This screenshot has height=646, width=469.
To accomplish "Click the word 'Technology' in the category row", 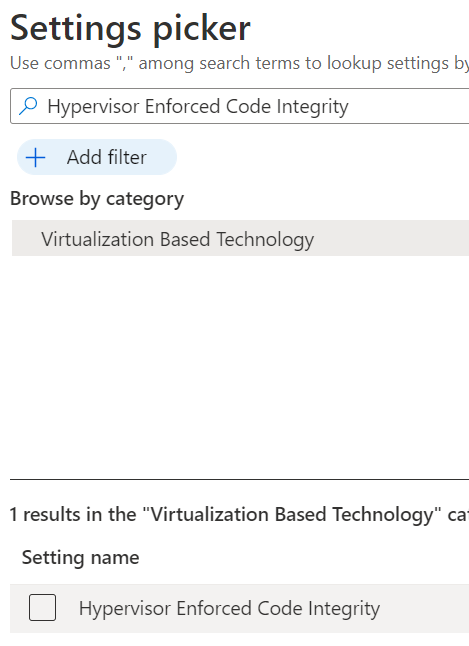I will [x=265, y=239].
